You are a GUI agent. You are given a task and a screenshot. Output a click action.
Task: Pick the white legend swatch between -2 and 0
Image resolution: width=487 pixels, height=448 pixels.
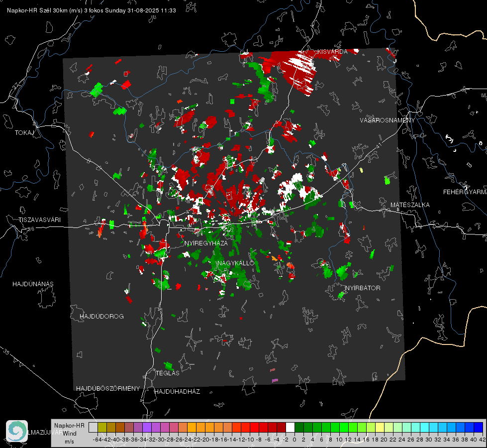pos(290,427)
